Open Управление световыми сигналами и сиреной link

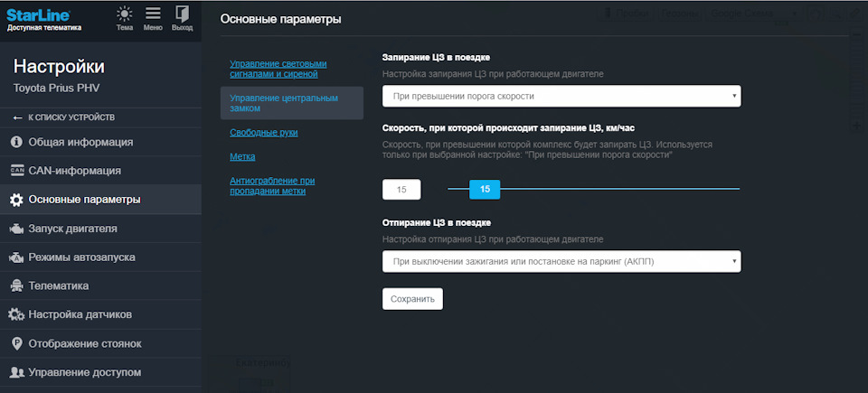[278, 69]
